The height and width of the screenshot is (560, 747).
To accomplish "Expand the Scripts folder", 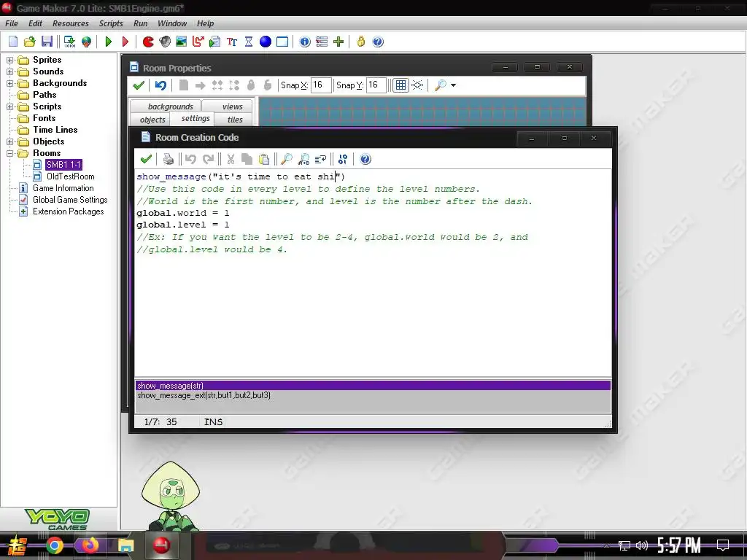I will pos(9,106).
